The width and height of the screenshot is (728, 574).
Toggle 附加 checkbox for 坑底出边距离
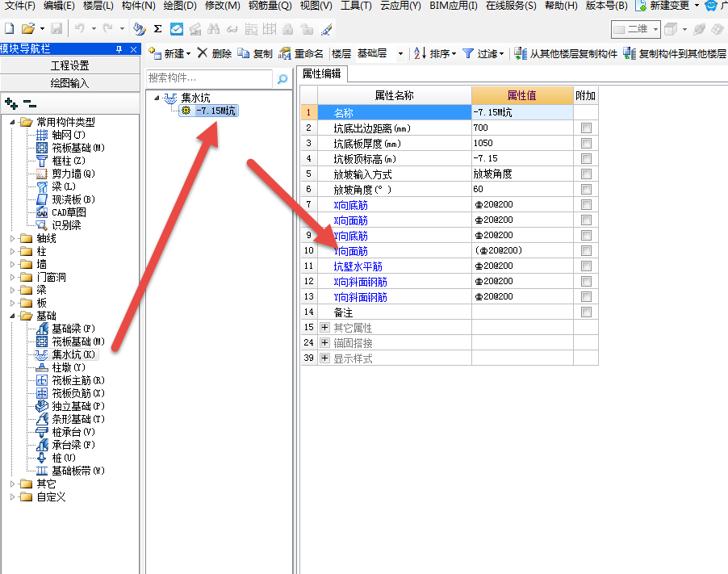586,128
